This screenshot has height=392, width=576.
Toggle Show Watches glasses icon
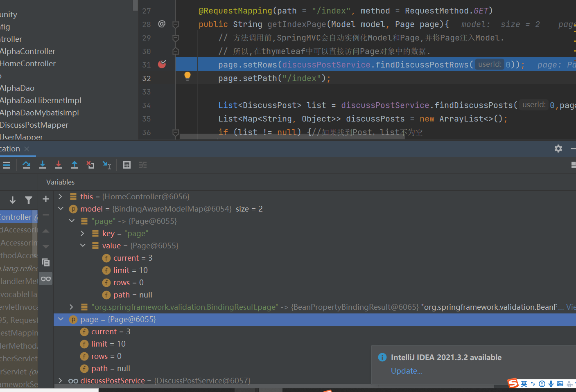(46, 279)
